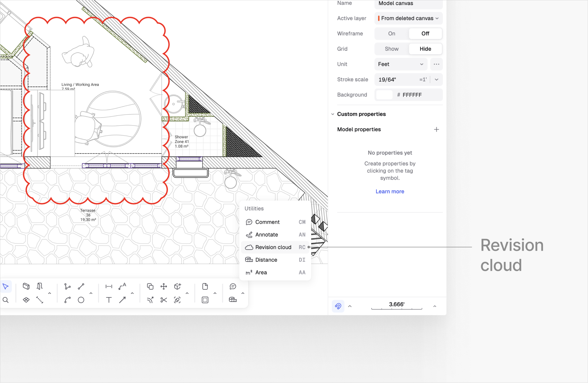Pick the move tool with four arrows
The width and height of the screenshot is (588, 383).
pyautogui.click(x=163, y=286)
